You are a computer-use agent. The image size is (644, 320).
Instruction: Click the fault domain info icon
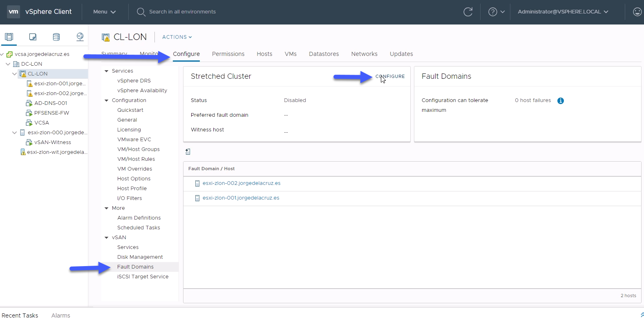click(561, 101)
